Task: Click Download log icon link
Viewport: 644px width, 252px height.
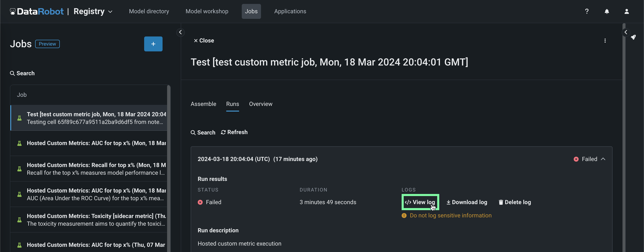Action: pos(467,202)
